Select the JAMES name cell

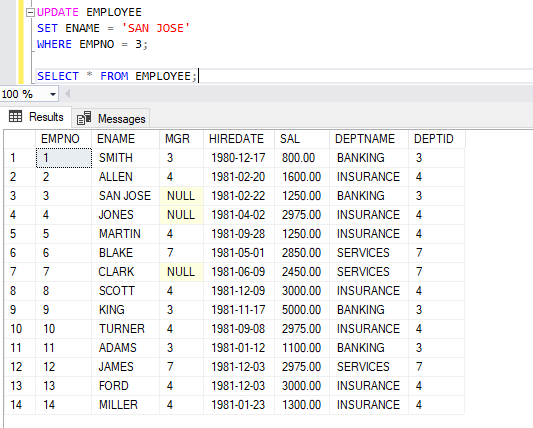pyautogui.click(x=125, y=367)
